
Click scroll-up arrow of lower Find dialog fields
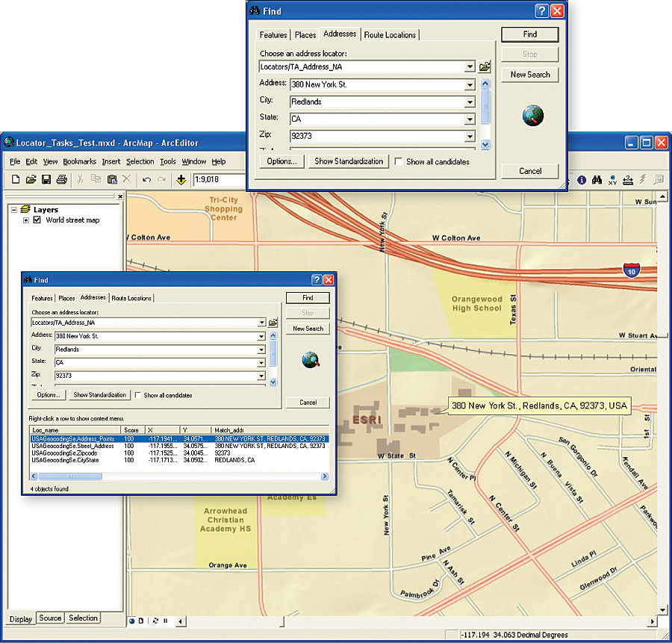(273, 335)
